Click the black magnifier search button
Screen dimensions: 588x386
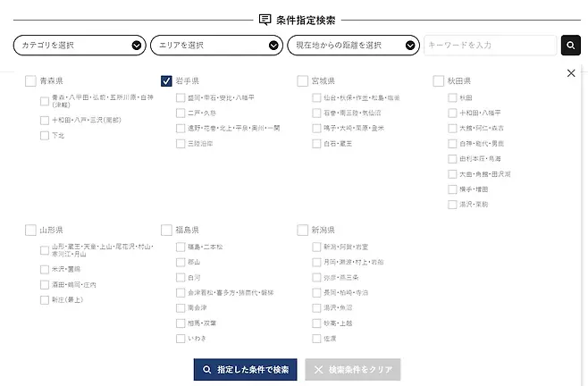coord(571,45)
